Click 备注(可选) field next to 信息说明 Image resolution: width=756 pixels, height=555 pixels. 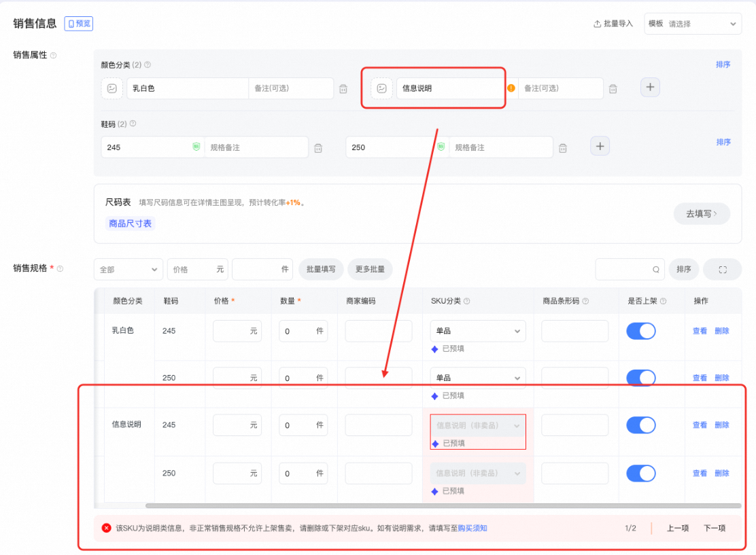click(x=561, y=88)
